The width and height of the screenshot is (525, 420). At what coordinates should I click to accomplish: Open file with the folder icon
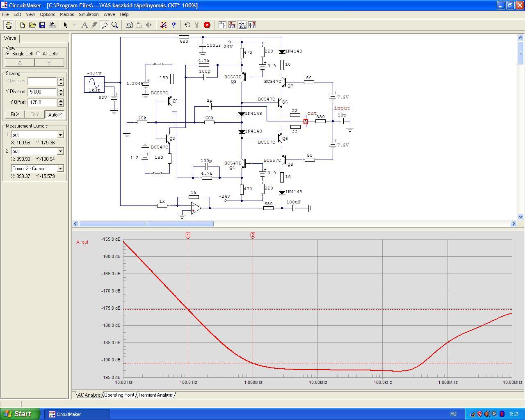32,25
